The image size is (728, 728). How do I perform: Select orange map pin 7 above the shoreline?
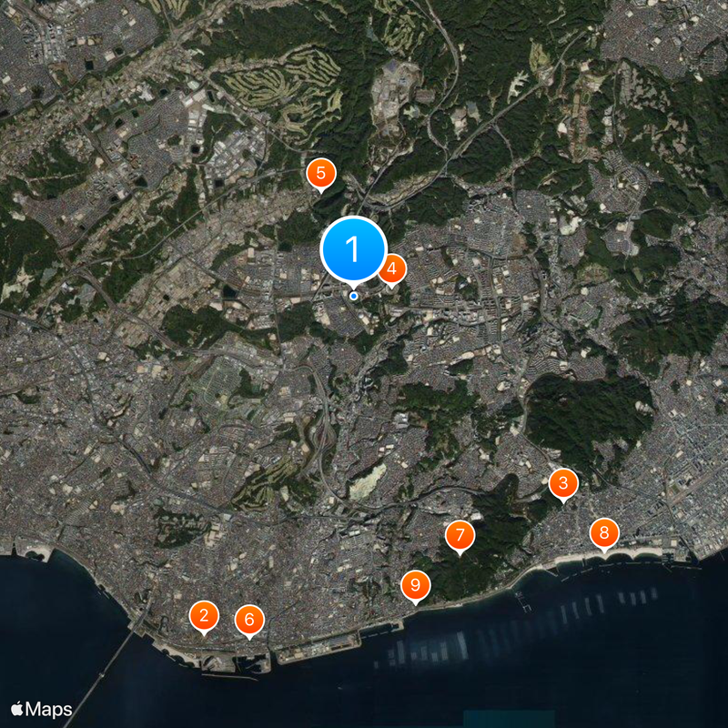point(460,535)
